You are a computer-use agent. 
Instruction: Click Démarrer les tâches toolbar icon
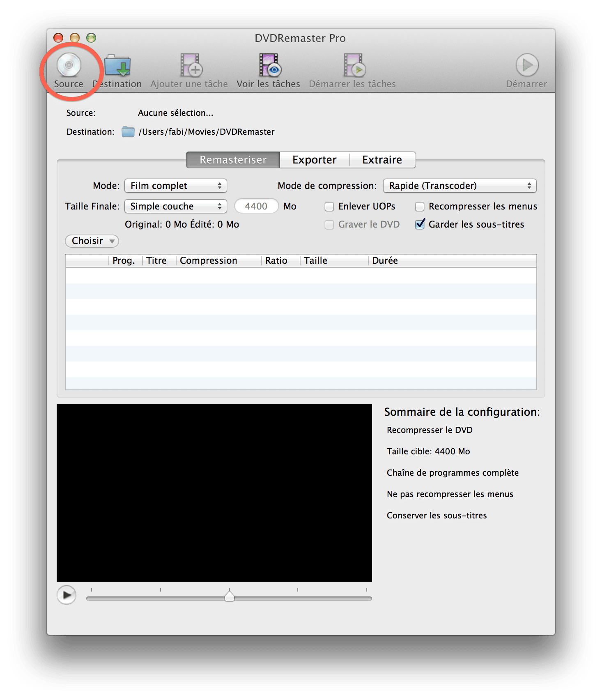[354, 65]
